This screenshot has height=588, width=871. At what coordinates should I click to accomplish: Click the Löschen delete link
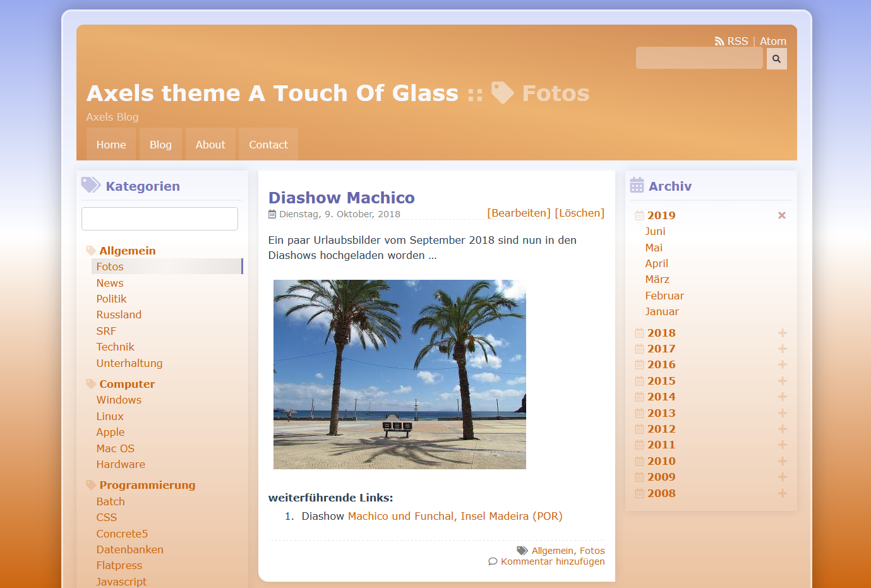pos(579,213)
